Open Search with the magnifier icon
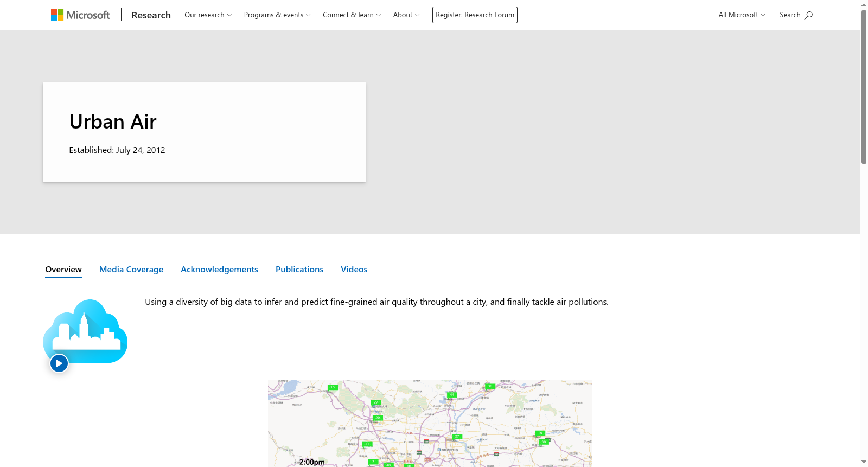This screenshot has width=868, height=467. tap(796, 15)
